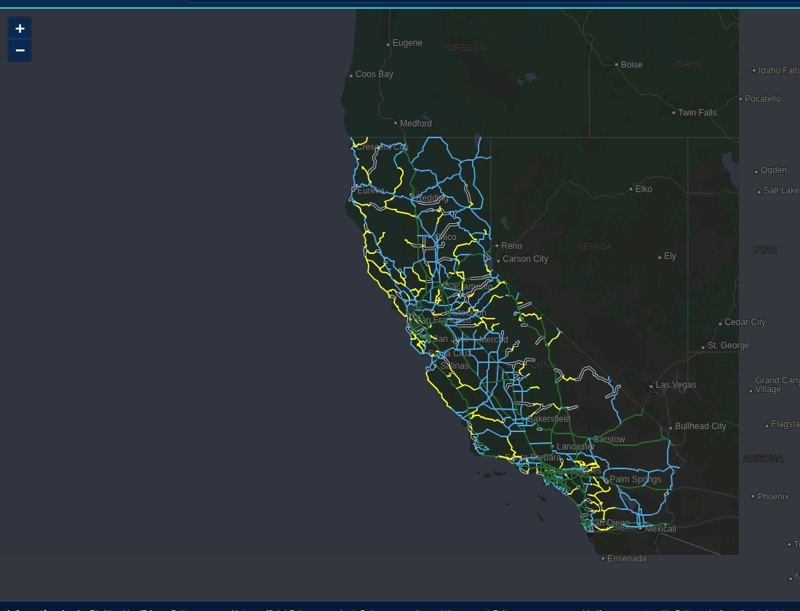
Task: Click the Ogden city label
Action: [773, 170]
